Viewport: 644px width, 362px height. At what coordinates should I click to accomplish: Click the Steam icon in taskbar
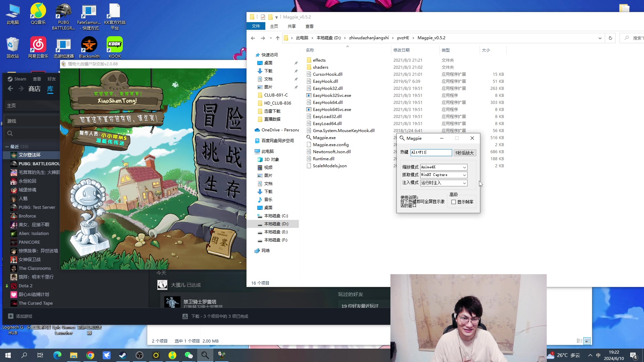[x=123, y=355]
